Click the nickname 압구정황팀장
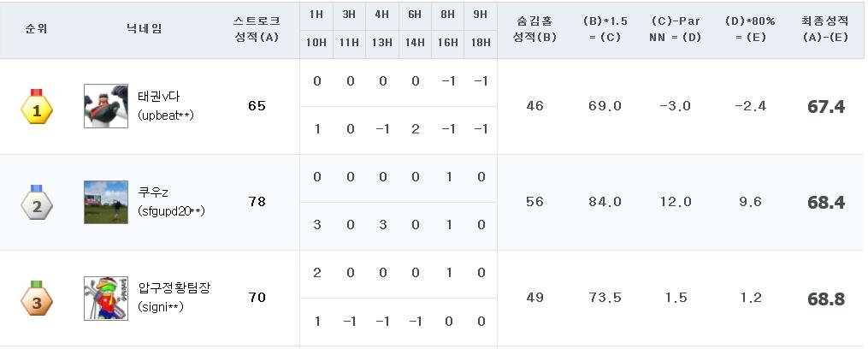The height and width of the screenshot is (349, 868). tap(174, 288)
